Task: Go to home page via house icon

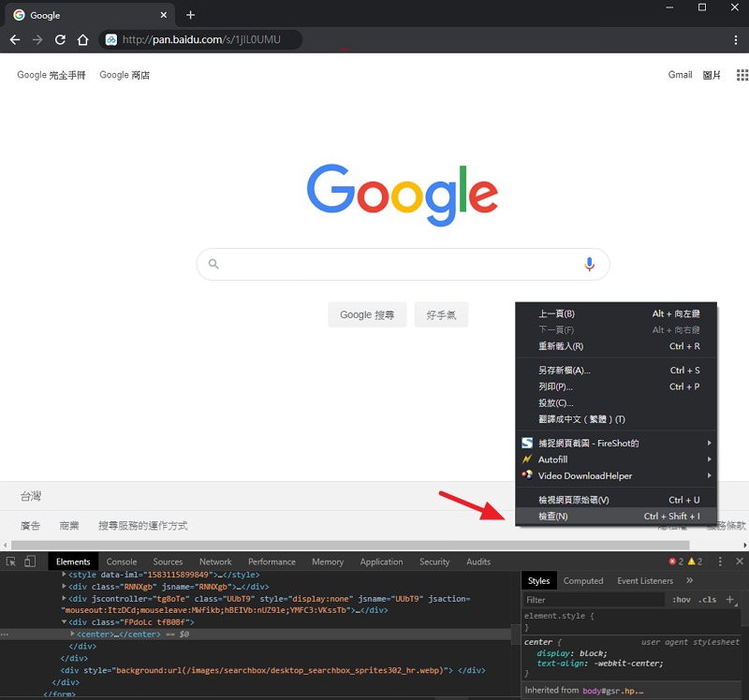Action: pyautogui.click(x=83, y=39)
